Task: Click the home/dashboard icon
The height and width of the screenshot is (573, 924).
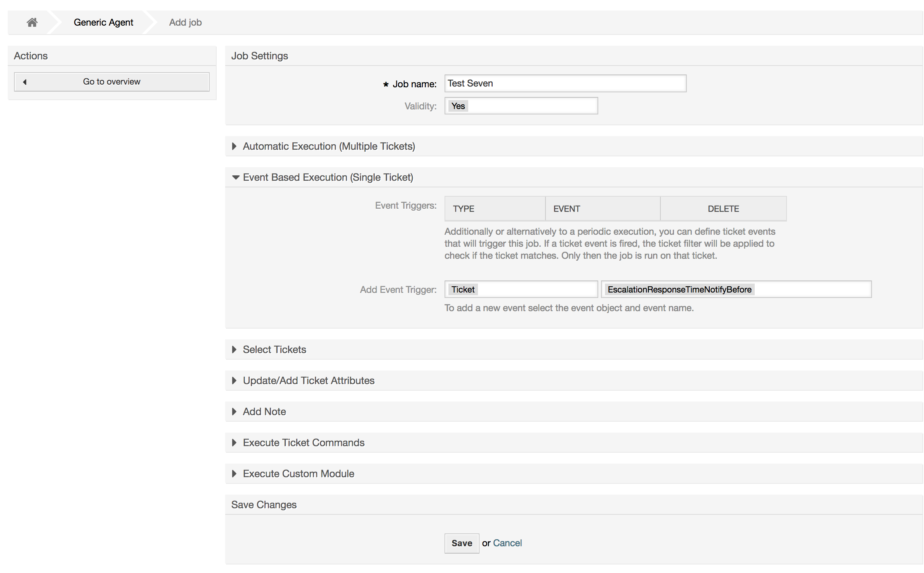Action: [x=32, y=22]
